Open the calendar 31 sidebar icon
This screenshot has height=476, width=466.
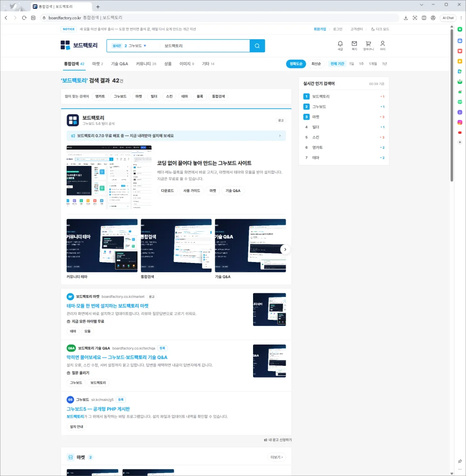460,112
